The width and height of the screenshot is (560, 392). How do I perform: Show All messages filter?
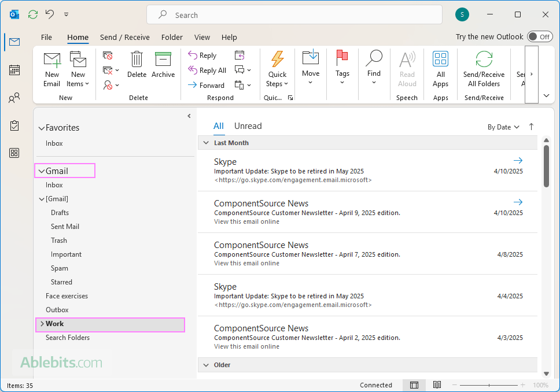[x=219, y=126]
